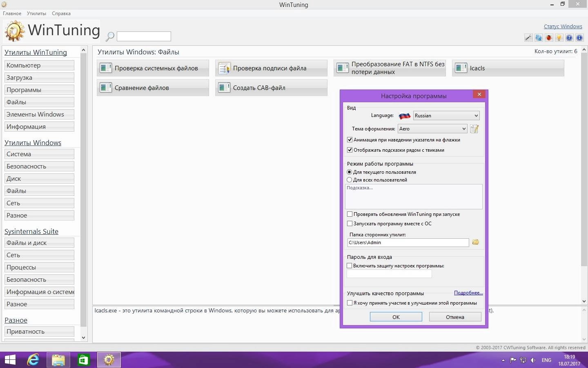This screenshot has width=588, height=368.
Task: Launch Создать CAB-файл utility
Action: tap(271, 88)
